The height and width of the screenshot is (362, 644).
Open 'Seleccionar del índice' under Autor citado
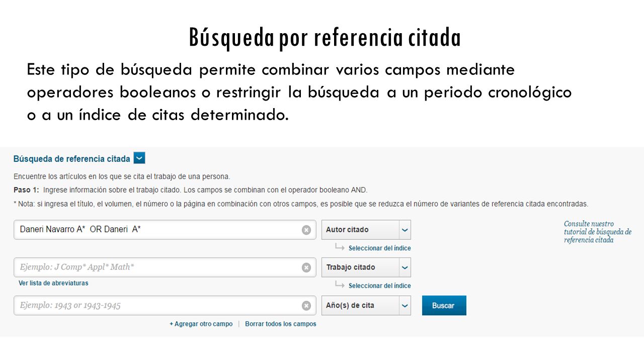(x=379, y=248)
